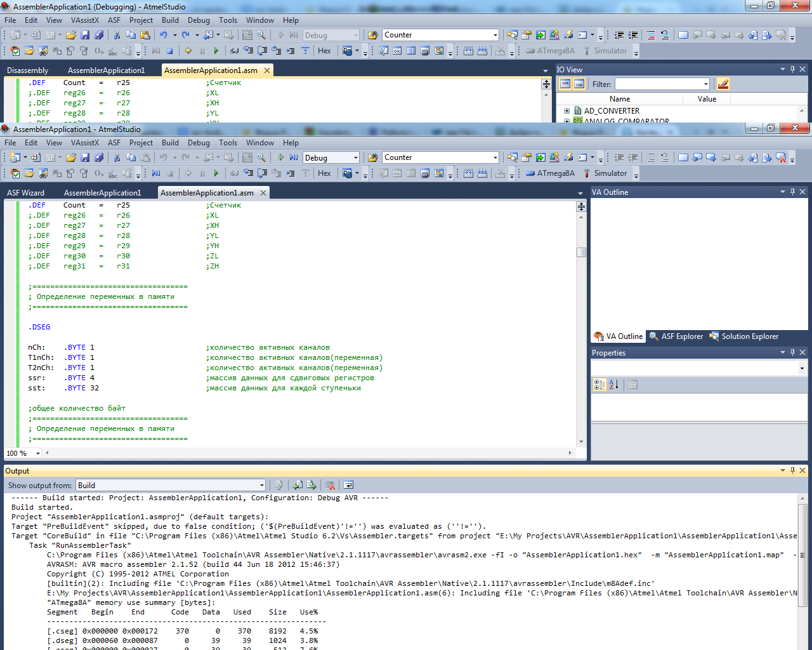Toggle auto-hide pin on IO View panel
Viewport: 812px width, 650px height.
click(792, 69)
